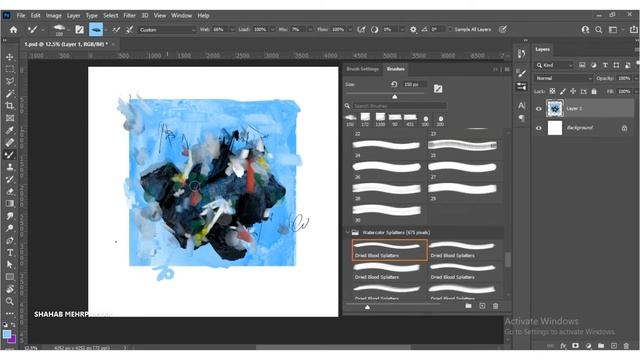The width and height of the screenshot is (640, 360).
Task: Select the Crop tool
Action: point(9,106)
